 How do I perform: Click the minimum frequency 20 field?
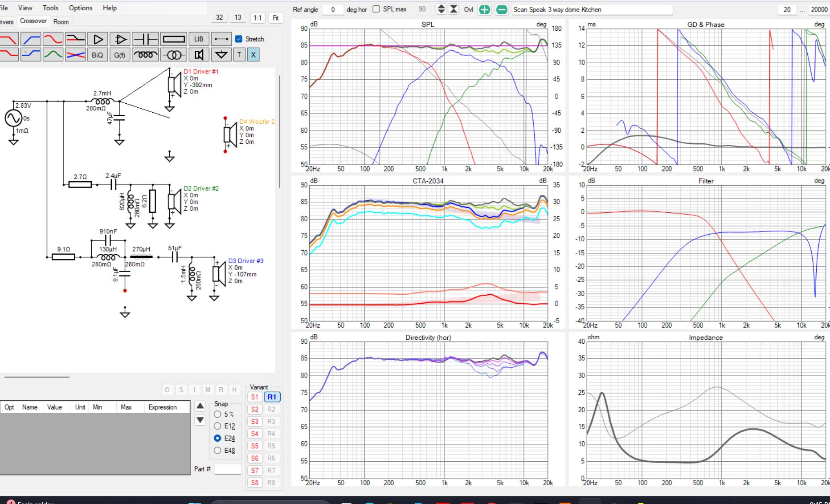(x=787, y=9)
